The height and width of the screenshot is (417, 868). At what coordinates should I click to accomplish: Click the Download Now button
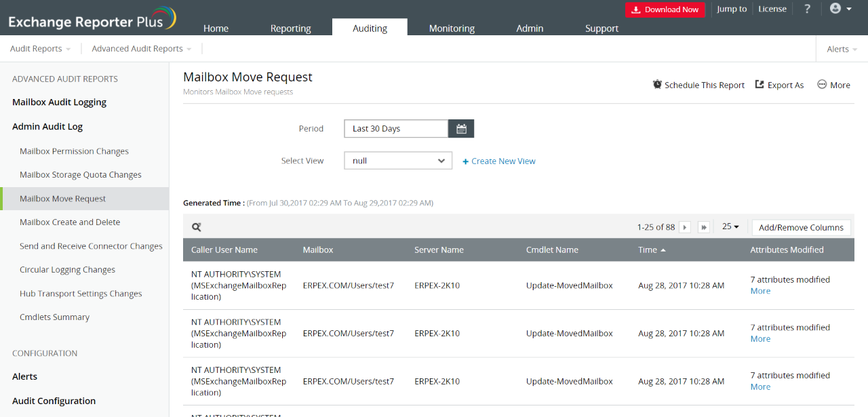coord(665,9)
